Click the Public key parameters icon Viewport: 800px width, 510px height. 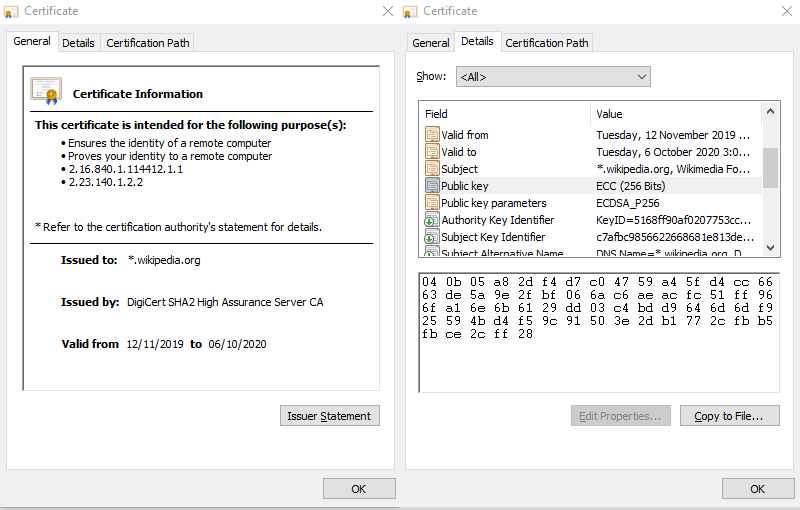(x=432, y=203)
